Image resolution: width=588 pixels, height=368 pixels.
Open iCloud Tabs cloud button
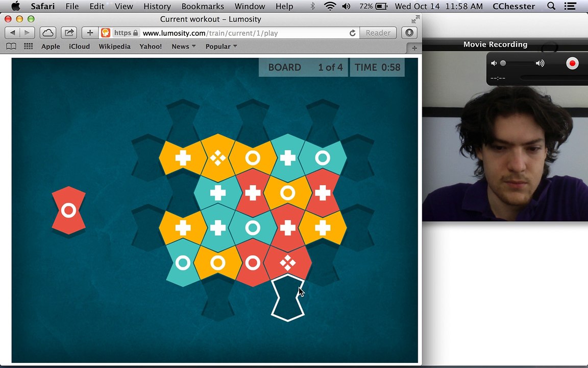click(48, 33)
